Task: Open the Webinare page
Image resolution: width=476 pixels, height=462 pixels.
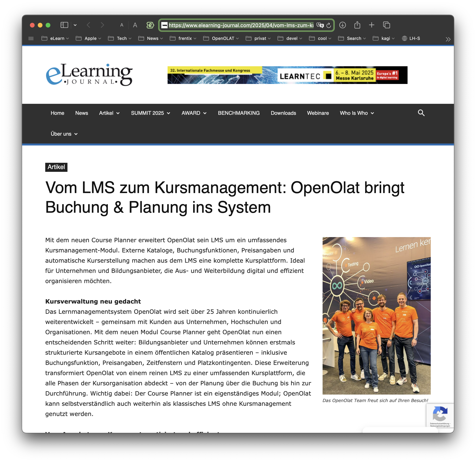Action: click(x=318, y=113)
